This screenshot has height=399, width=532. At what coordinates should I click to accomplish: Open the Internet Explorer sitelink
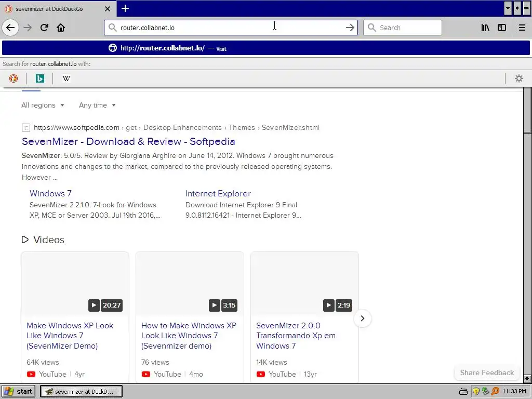click(x=218, y=193)
